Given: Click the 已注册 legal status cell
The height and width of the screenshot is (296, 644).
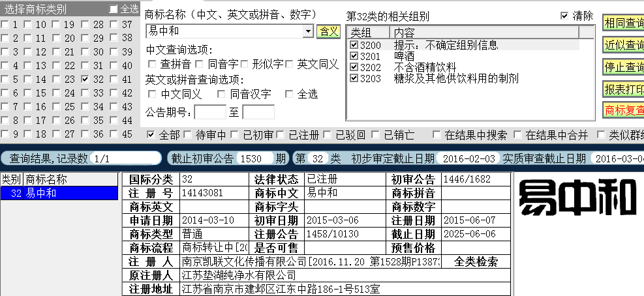Looking at the screenshot, I should (345, 179).
